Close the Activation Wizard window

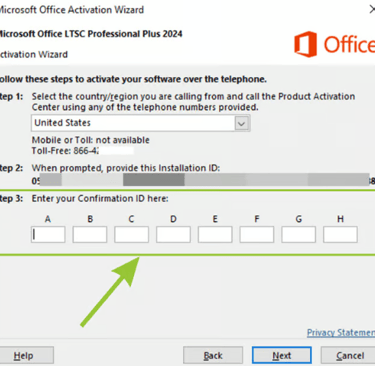(372, 9)
